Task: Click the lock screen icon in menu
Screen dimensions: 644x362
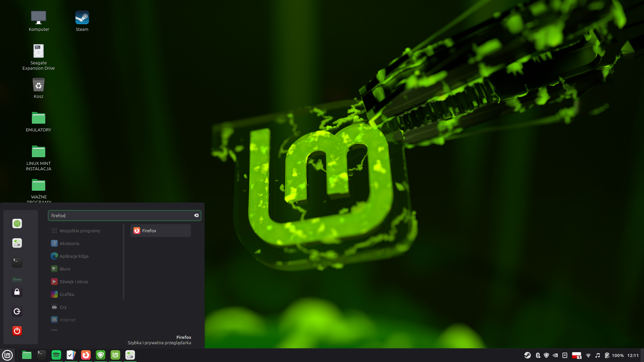Action: coord(17,292)
